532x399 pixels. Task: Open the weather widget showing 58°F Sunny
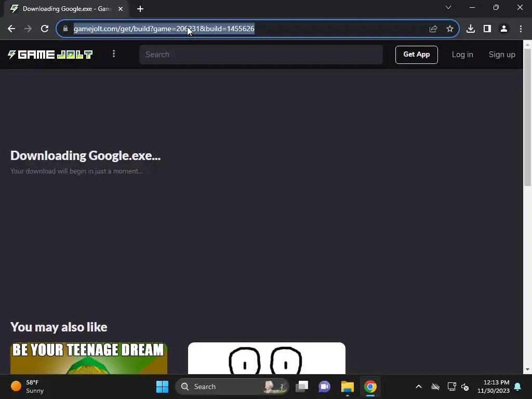coord(28,387)
